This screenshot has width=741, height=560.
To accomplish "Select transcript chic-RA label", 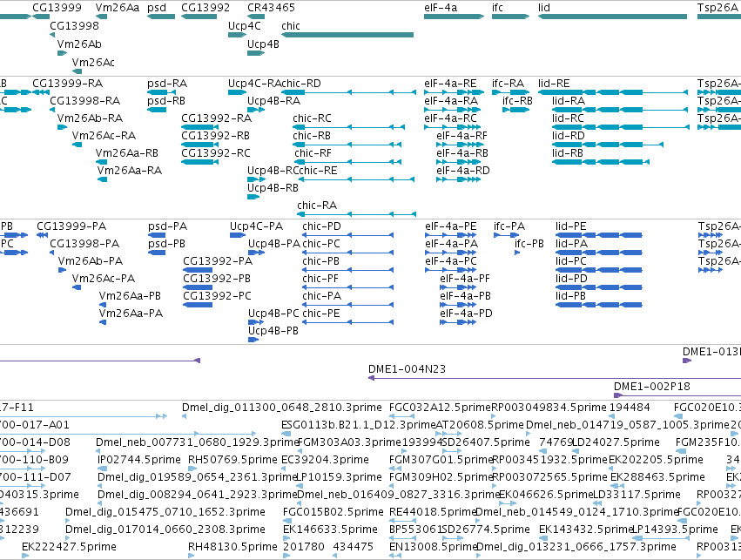I will tap(317, 206).
